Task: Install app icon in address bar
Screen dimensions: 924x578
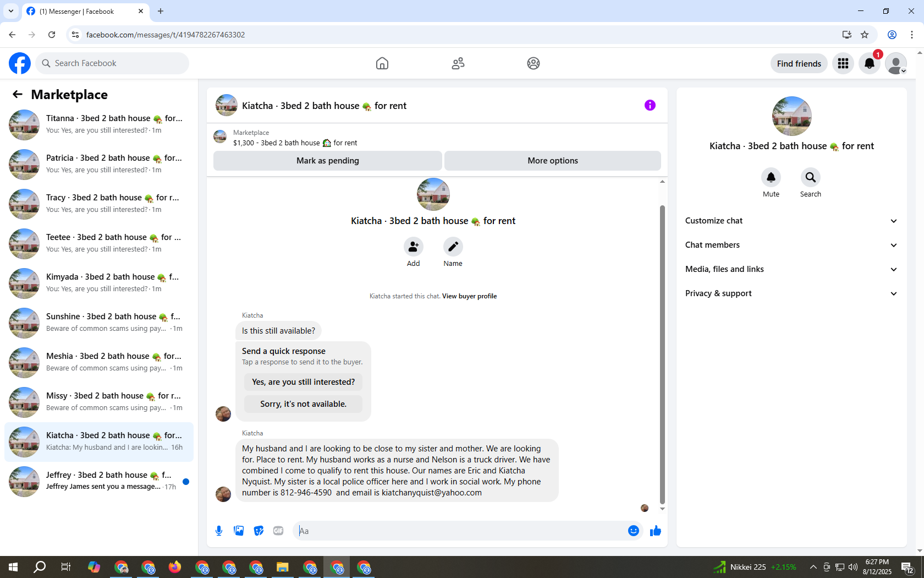Action: [847, 35]
